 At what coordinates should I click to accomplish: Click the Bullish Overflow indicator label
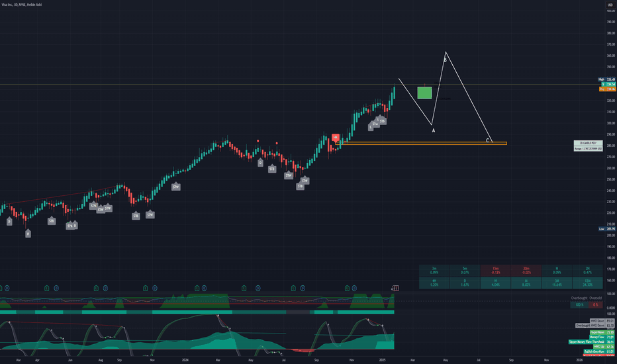tap(599, 351)
